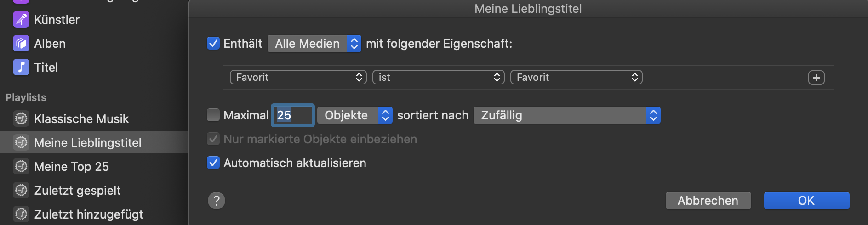Image resolution: width=868 pixels, height=225 pixels.
Task: Click the Klassische Musik smart playlist gear icon
Action: pos(21,118)
